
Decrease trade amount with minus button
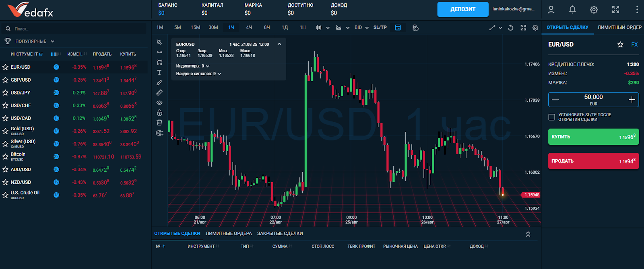coord(555,100)
